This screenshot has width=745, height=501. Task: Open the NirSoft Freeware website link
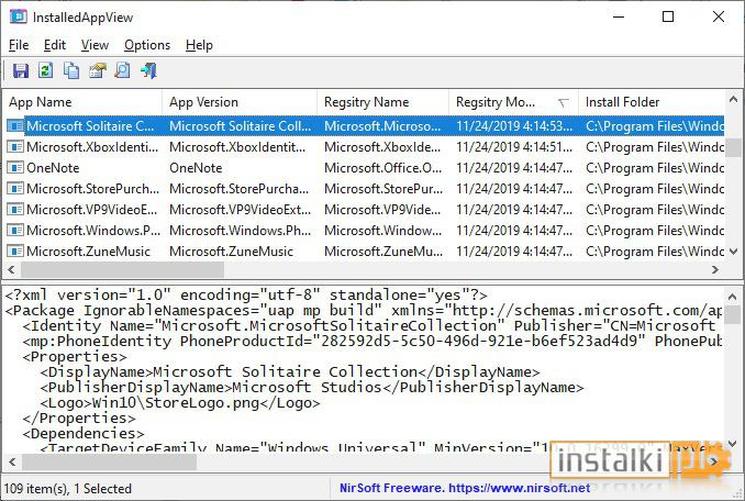[x=465, y=488]
